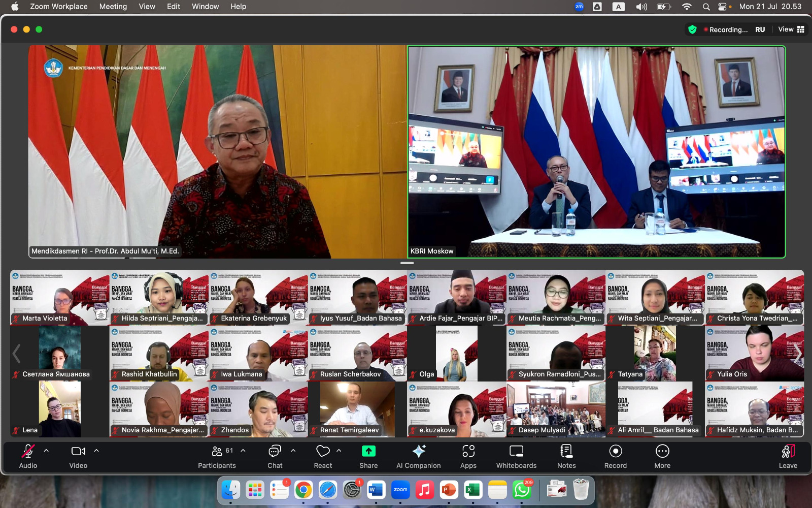Open the Window menu in menu bar

205,7
